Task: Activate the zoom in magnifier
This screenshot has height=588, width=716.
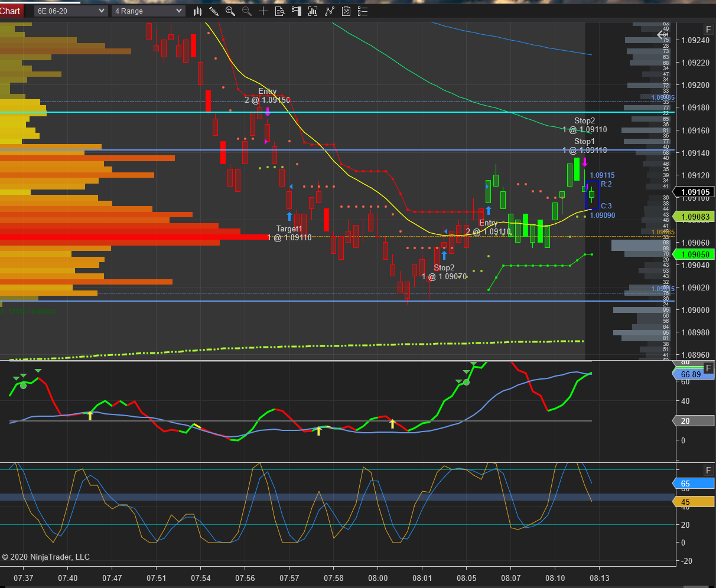Action: (x=230, y=11)
